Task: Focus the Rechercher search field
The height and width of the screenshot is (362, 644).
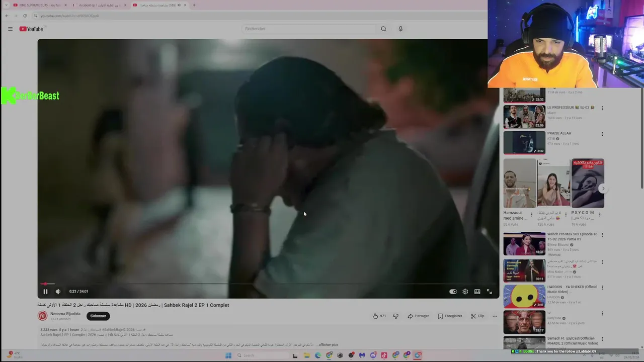Action: (x=308, y=29)
